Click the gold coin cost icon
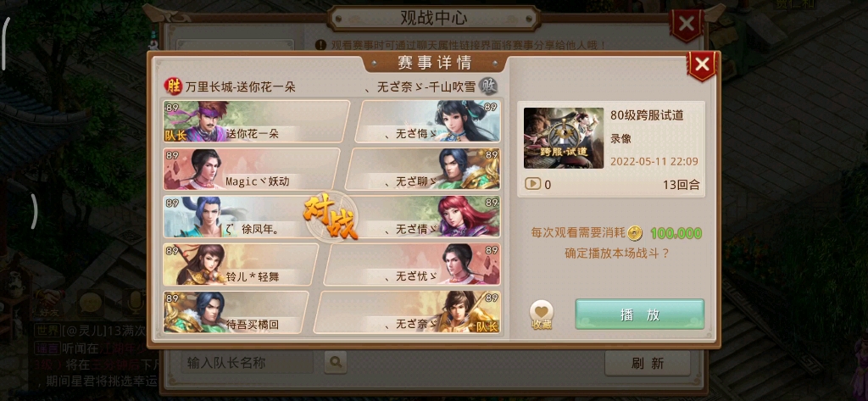The width and height of the screenshot is (868, 401). pyautogui.click(x=635, y=233)
